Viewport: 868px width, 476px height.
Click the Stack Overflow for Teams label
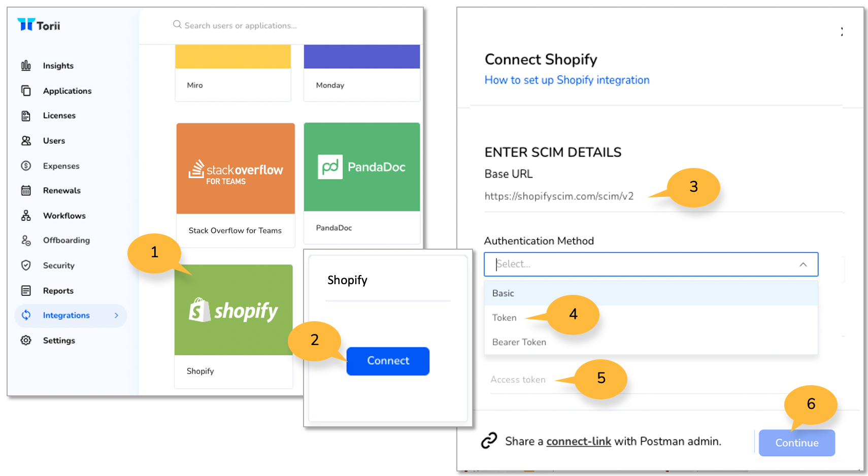[235, 230]
